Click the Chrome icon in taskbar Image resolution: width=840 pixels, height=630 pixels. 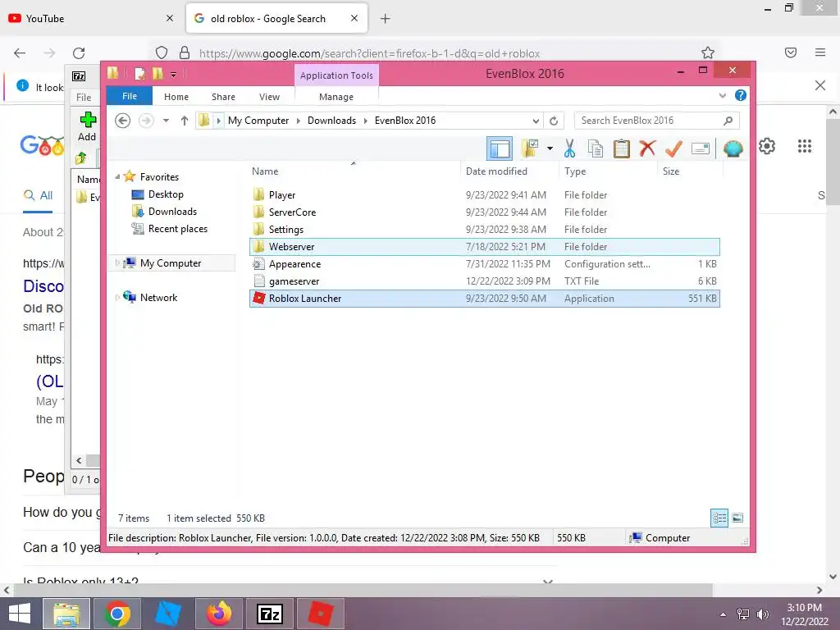(x=117, y=614)
